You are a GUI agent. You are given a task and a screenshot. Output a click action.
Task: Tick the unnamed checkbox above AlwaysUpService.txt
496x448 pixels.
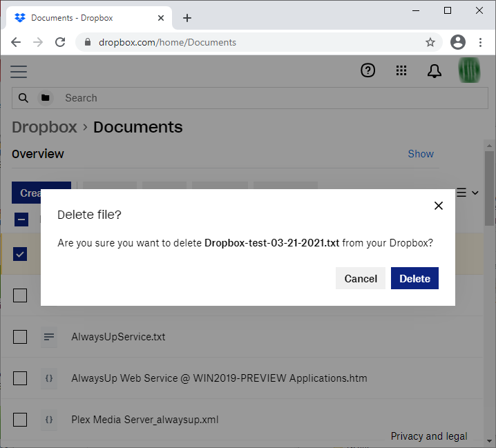click(20, 295)
